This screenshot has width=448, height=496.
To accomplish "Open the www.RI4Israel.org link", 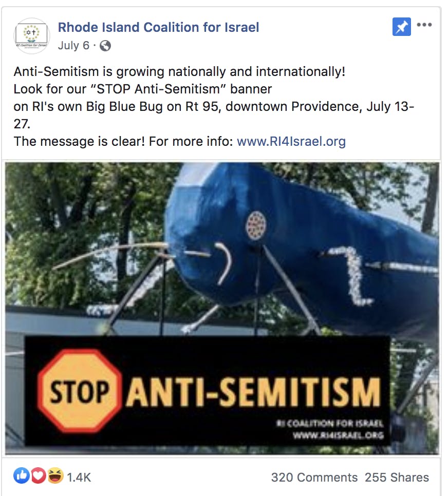I will [291, 141].
